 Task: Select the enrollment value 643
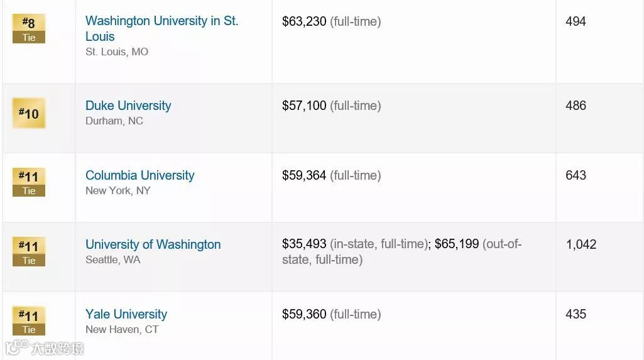point(576,175)
